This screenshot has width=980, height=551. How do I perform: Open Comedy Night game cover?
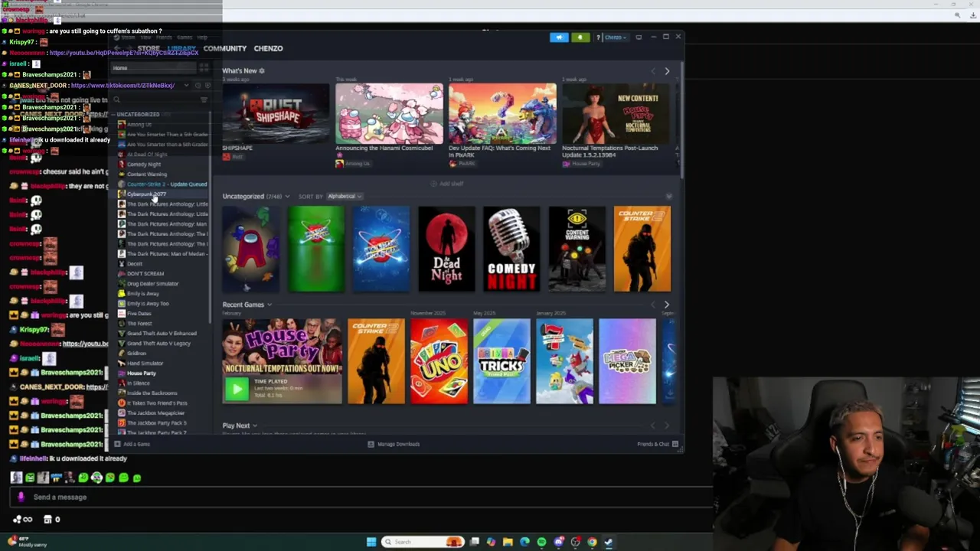pyautogui.click(x=511, y=249)
